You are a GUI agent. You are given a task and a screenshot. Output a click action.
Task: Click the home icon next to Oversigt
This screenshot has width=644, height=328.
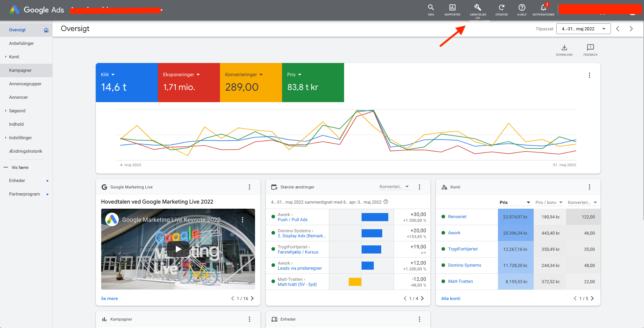(x=46, y=30)
